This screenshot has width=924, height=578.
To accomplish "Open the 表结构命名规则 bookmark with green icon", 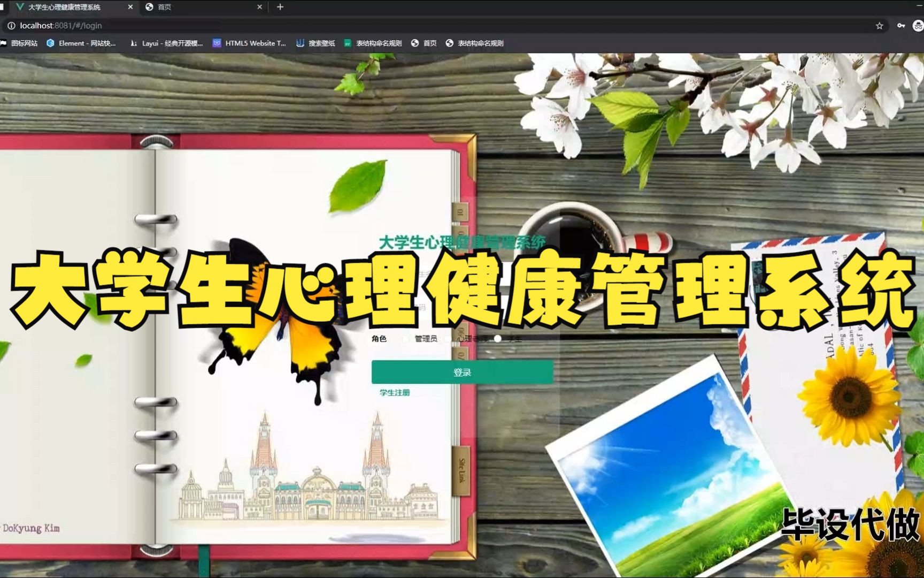I will (373, 43).
